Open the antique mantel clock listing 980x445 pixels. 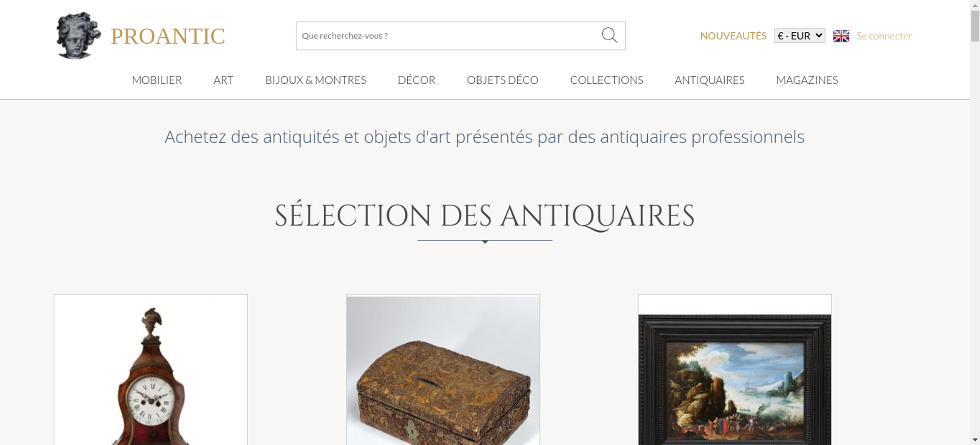pyautogui.click(x=150, y=370)
